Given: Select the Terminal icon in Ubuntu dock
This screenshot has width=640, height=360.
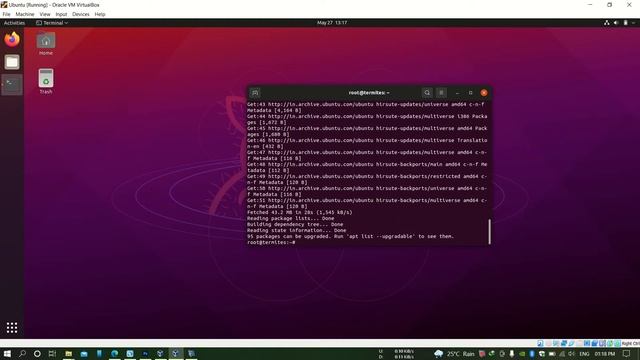Looking at the screenshot, I should coord(12,84).
